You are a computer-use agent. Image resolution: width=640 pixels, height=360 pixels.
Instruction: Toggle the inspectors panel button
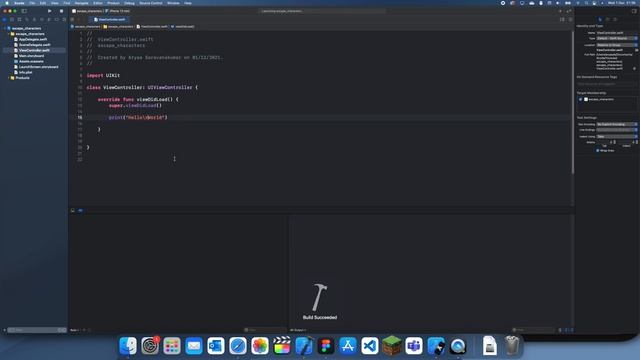click(x=634, y=11)
